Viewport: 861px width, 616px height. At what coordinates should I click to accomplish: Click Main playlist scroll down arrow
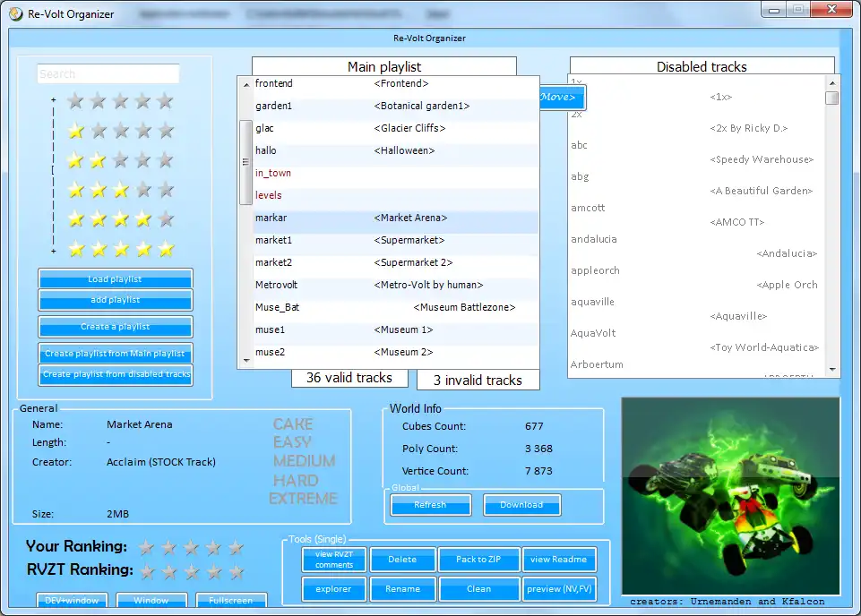tap(246, 361)
